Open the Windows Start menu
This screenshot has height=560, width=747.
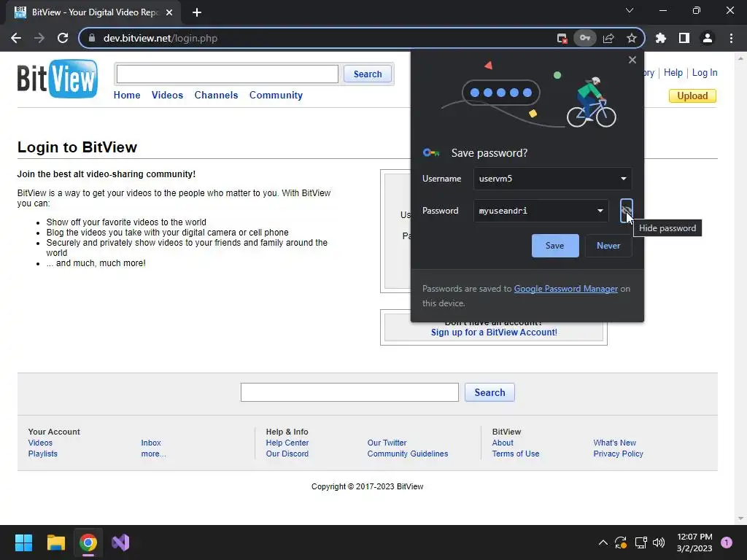coord(23,542)
